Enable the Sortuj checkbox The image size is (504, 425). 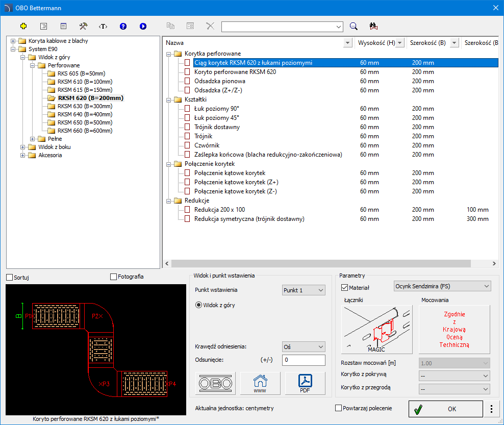10,277
